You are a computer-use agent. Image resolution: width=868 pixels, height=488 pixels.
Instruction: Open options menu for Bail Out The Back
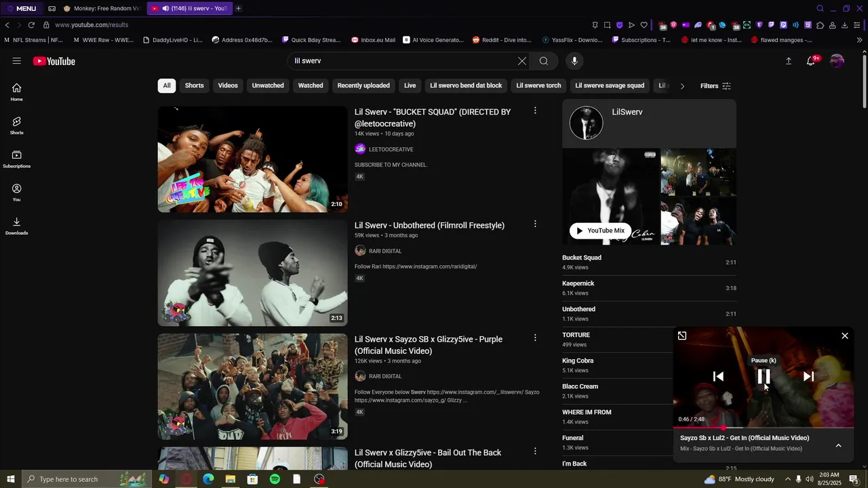click(x=535, y=451)
